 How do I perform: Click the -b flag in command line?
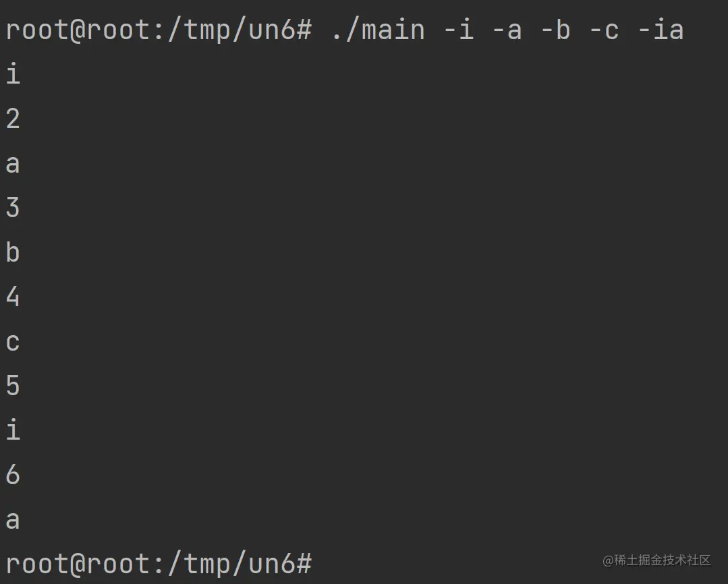[556, 30]
